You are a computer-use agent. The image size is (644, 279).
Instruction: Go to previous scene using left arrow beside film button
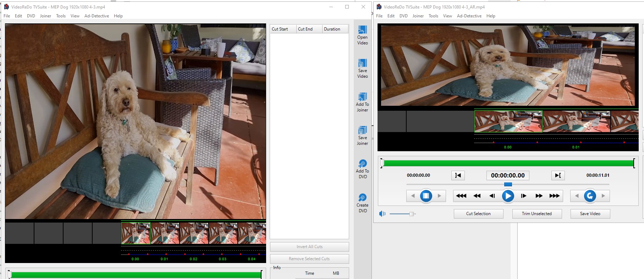tap(413, 196)
